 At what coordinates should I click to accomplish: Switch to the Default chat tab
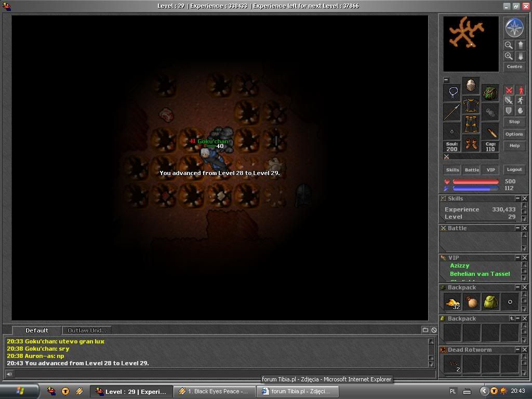click(37, 330)
